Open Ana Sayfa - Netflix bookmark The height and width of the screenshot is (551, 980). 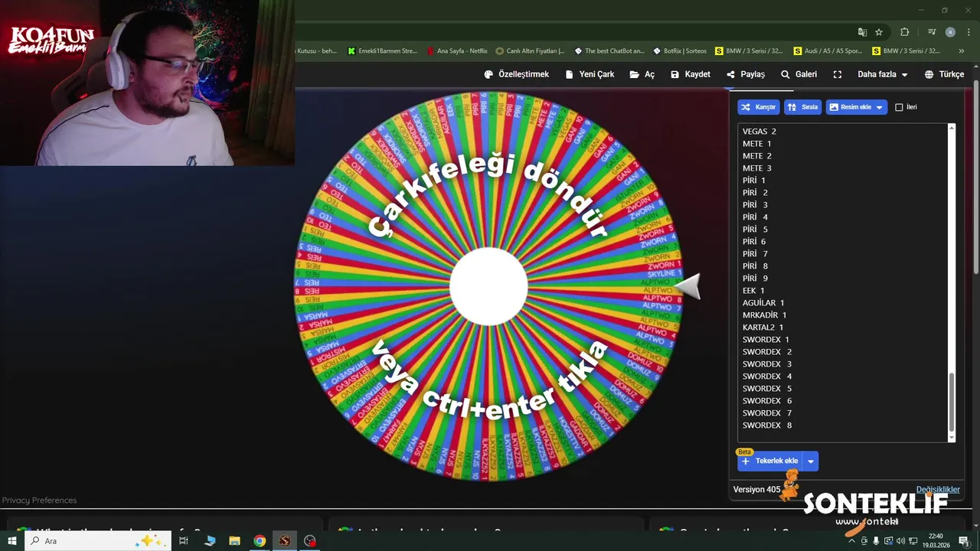click(x=457, y=51)
